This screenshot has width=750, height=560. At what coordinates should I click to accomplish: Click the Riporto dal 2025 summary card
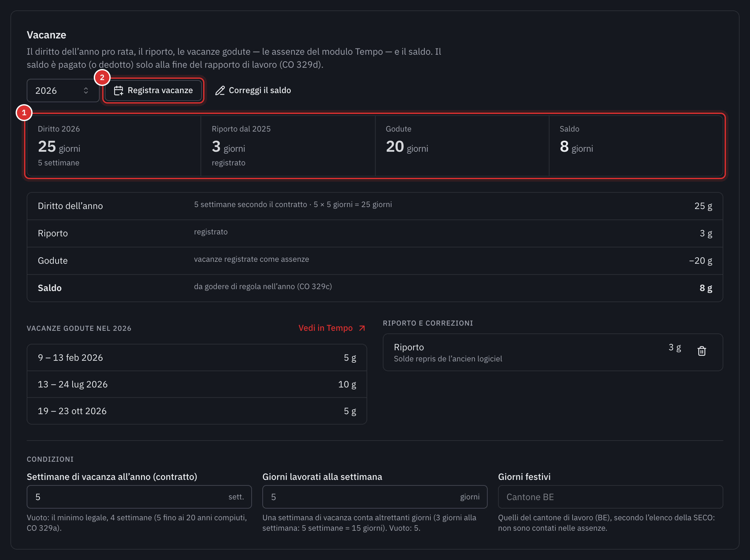click(x=288, y=146)
